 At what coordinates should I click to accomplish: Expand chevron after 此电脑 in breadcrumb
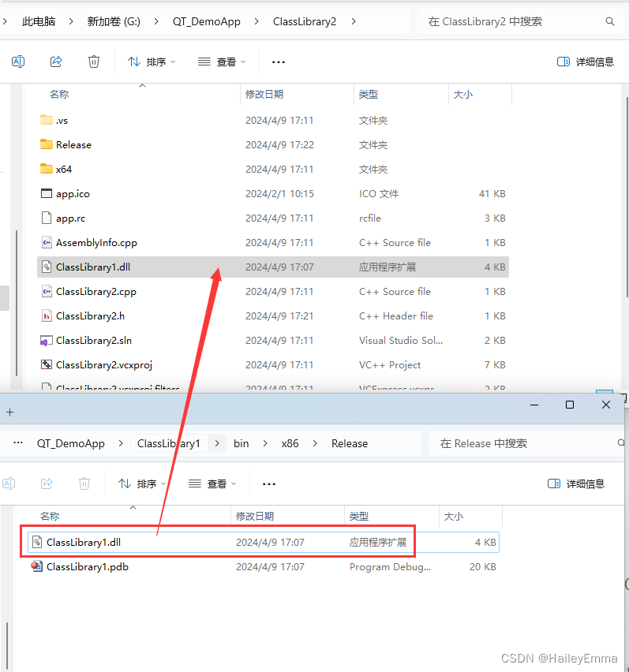pyautogui.click(x=71, y=21)
